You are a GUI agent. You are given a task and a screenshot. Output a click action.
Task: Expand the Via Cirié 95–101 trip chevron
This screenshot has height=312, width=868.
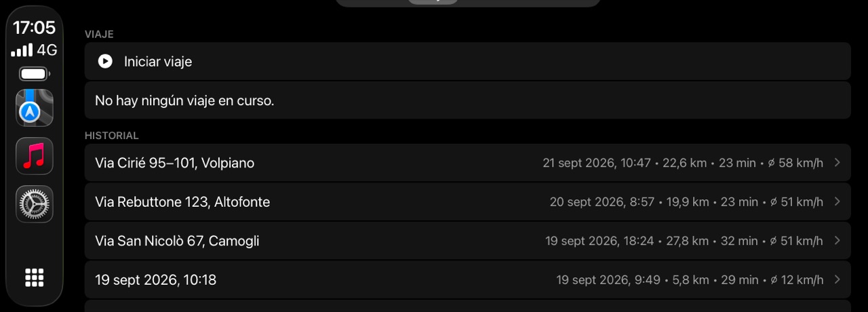tap(837, 163)
